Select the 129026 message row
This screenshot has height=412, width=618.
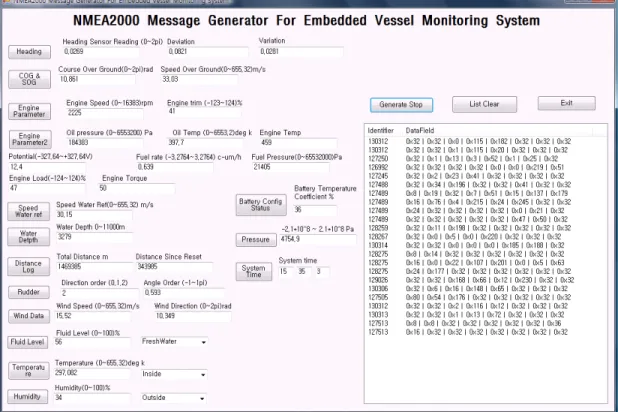point(486,280)
